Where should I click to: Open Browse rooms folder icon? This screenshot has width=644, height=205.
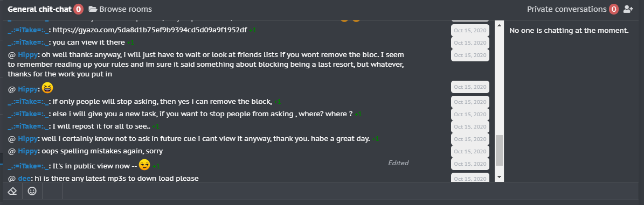point(92,9)
